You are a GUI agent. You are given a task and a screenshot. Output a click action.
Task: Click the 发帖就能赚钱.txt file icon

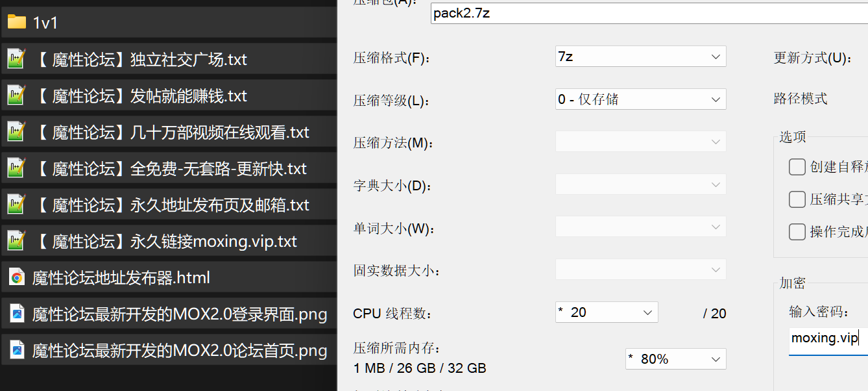[17, 95]
